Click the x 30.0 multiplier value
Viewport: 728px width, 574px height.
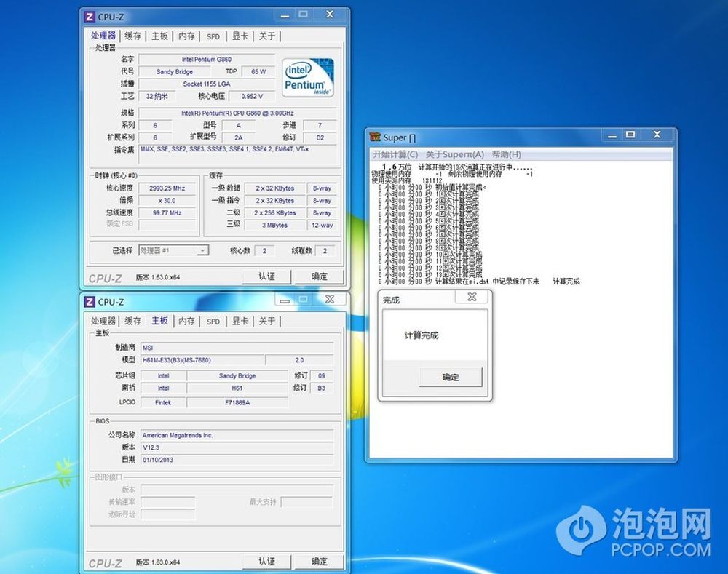[167, 201]
